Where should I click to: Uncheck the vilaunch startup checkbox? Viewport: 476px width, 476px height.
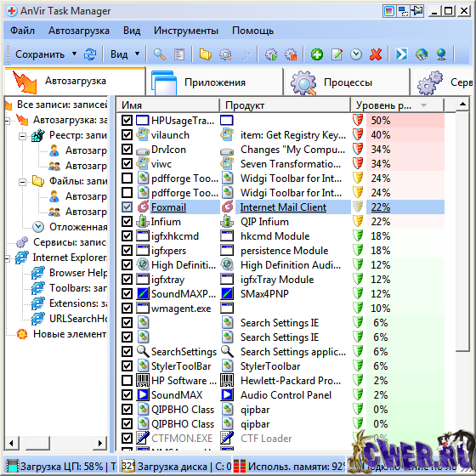pos(127,135)
